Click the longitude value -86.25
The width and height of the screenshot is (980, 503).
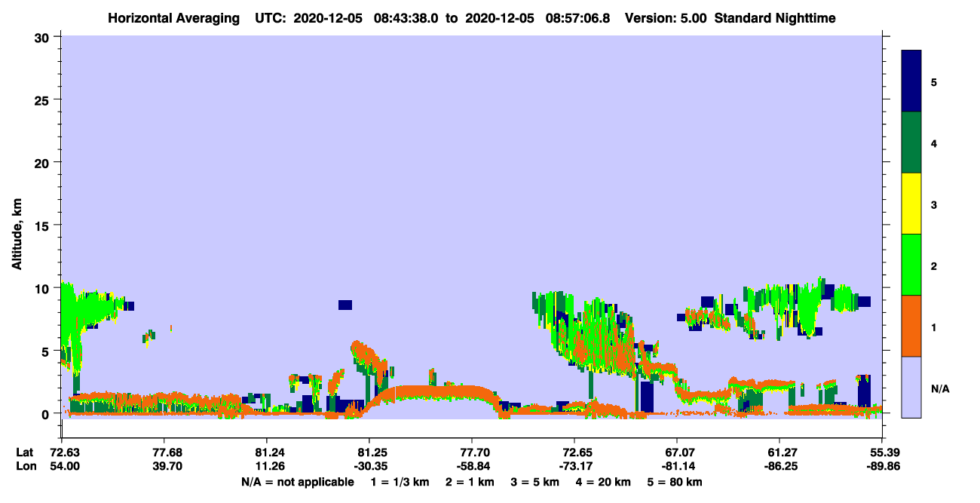(779, 466)
